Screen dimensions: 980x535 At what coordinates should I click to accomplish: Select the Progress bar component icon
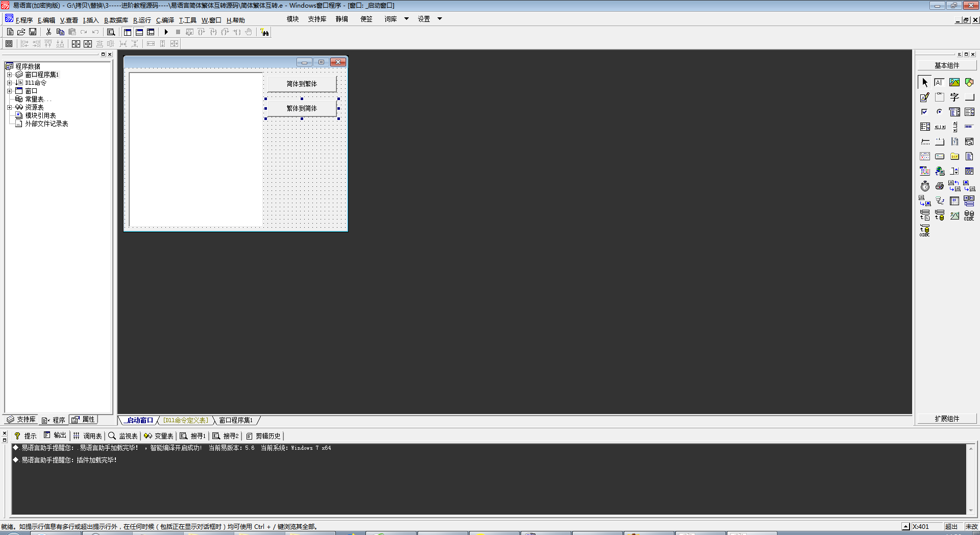pos(969,127)
